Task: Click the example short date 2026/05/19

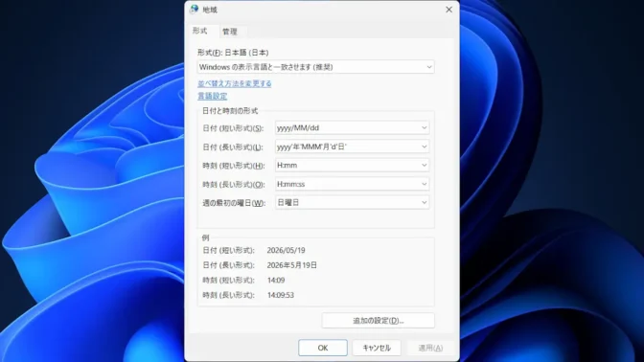Action: [286, 250]
